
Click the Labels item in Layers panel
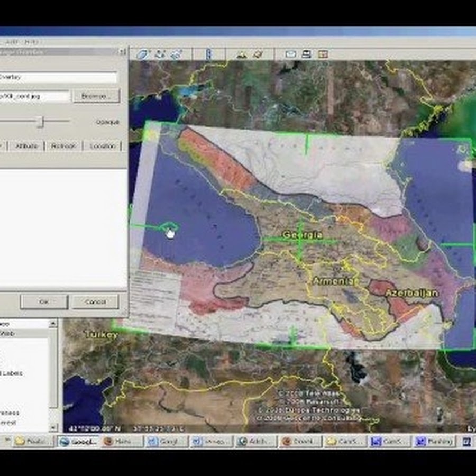pos(12,373)
